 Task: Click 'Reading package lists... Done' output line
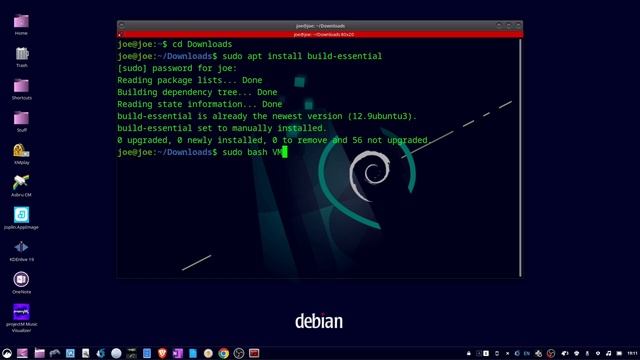pos(190,80)
